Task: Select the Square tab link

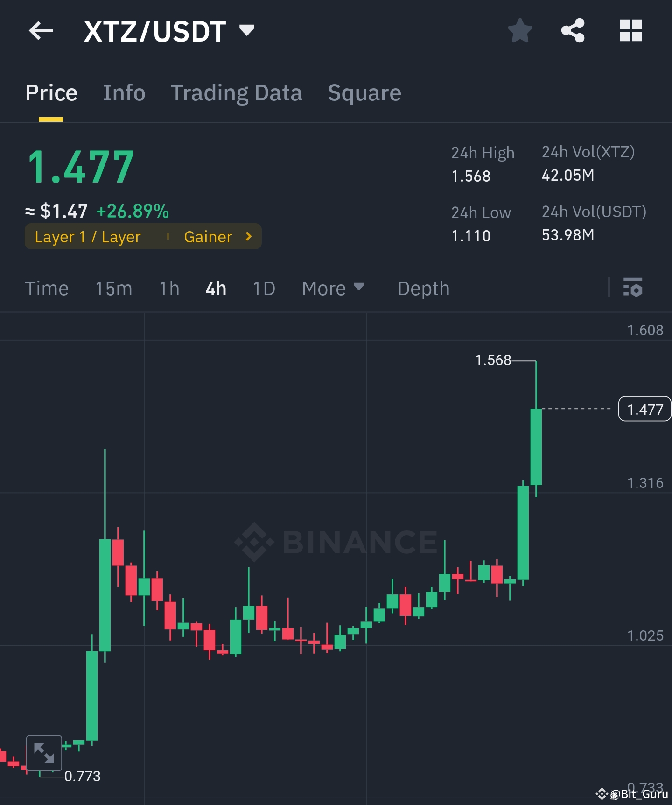Action: [x=364, y=92]
